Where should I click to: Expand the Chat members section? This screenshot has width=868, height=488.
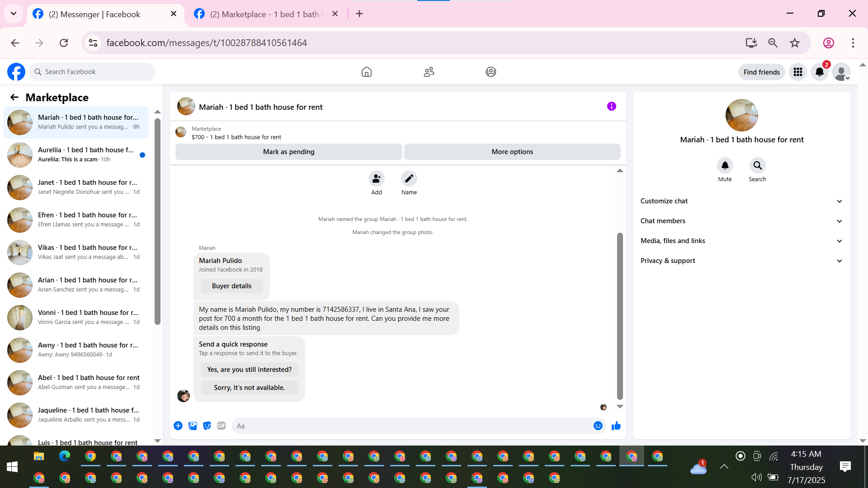(741, 221)
